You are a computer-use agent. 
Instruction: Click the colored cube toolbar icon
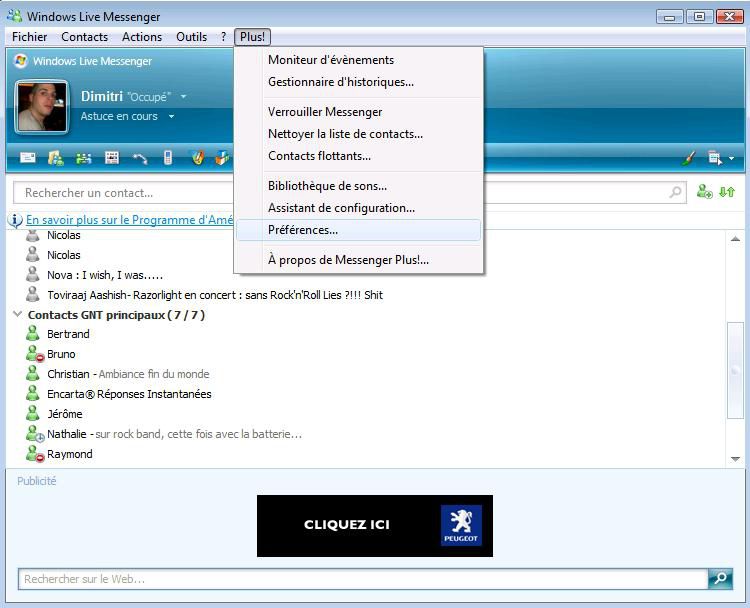pos(222,157)
